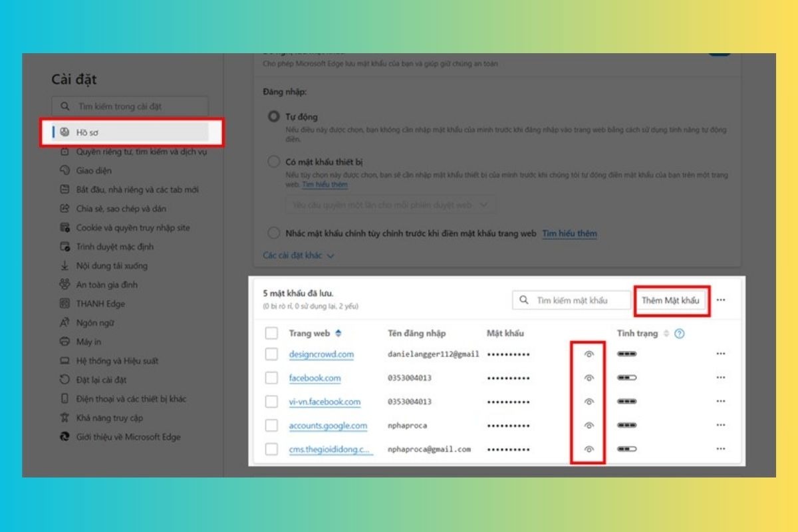Click the "5 mật khẩu đã lưu." heading
Viewport: 798px width, 532px height.
(x=299, y=293)
